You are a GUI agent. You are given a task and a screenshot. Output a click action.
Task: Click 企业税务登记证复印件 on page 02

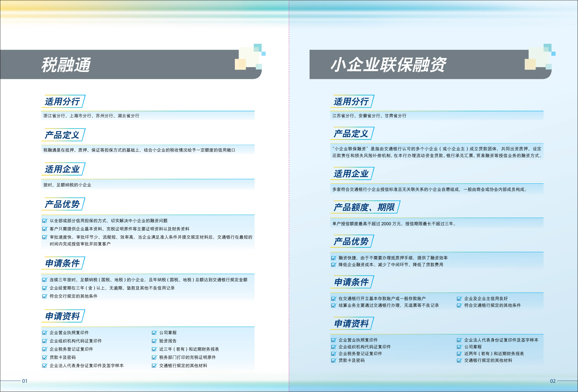360,354
